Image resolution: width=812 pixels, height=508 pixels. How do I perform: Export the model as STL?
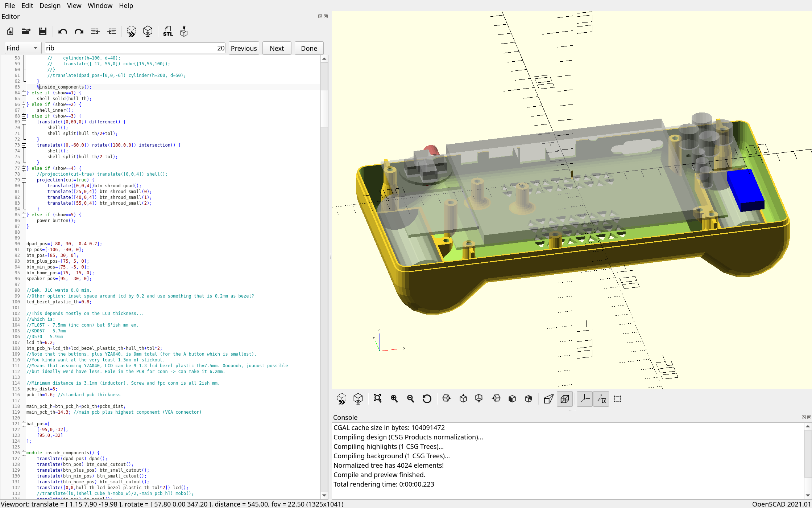tap(168, 32)
